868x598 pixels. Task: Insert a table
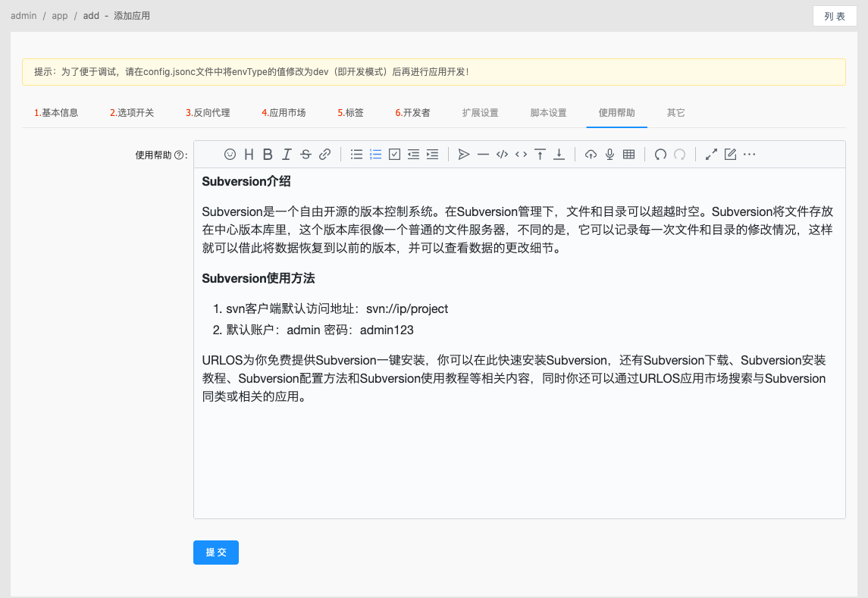tap(629, 155)
